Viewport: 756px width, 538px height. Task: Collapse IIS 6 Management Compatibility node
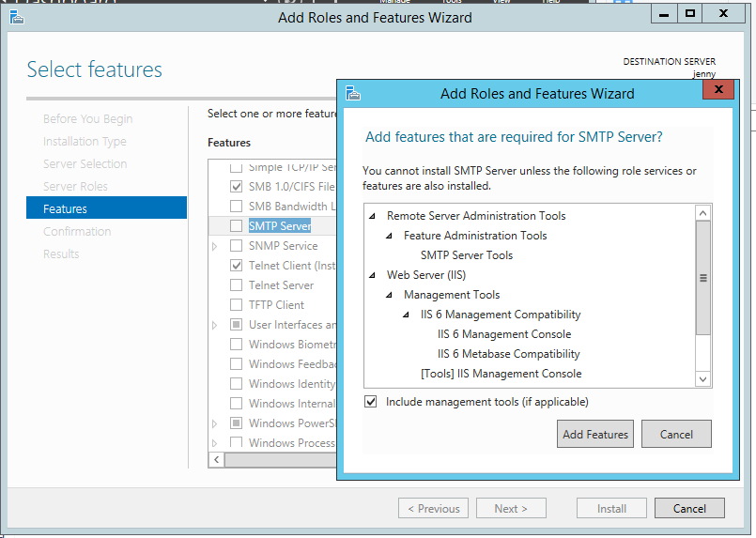[406, 315]
